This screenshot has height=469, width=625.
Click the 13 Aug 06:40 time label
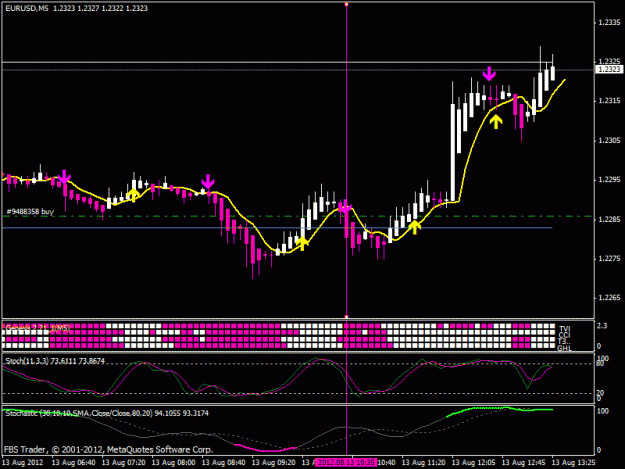point(74,462)
